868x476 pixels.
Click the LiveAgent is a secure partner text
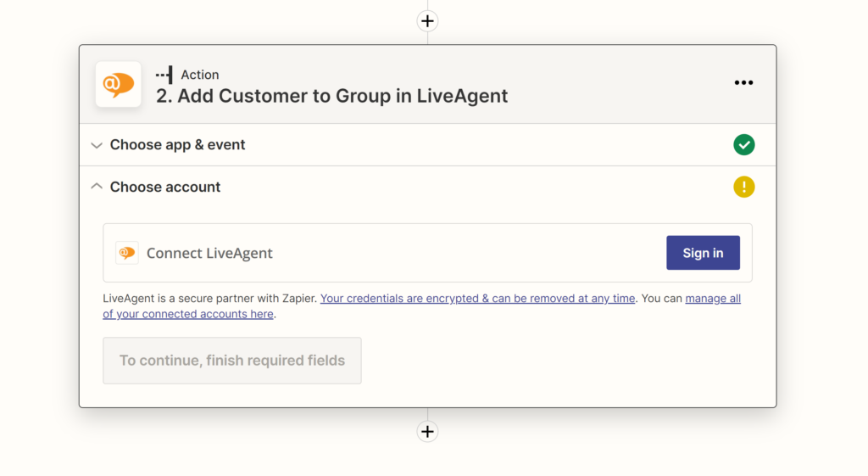[209, 299]
